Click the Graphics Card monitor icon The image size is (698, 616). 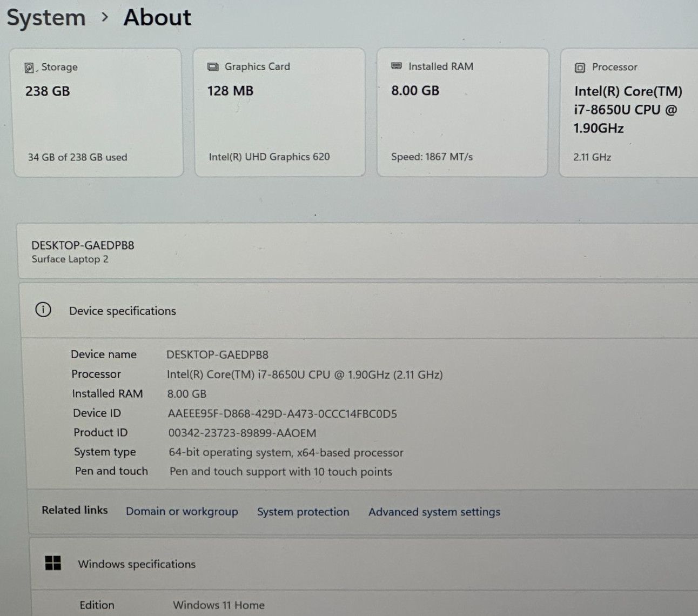click(x=213, y=66)
